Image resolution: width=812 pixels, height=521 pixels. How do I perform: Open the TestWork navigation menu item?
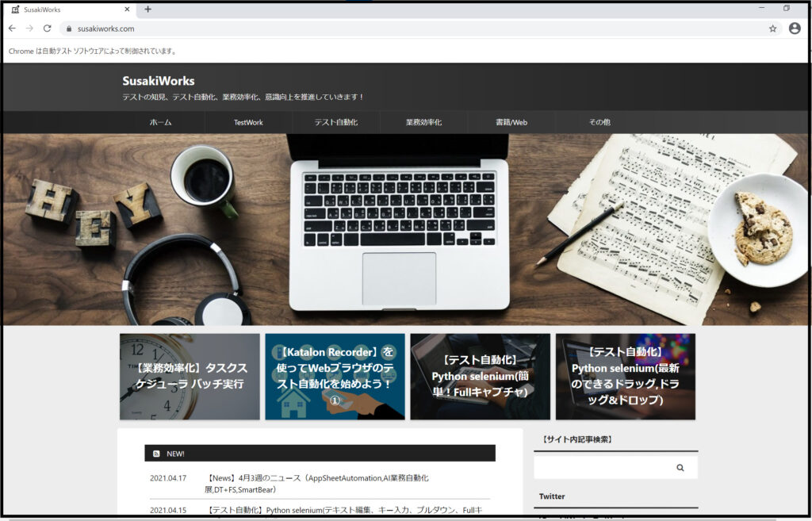(248, 122)
